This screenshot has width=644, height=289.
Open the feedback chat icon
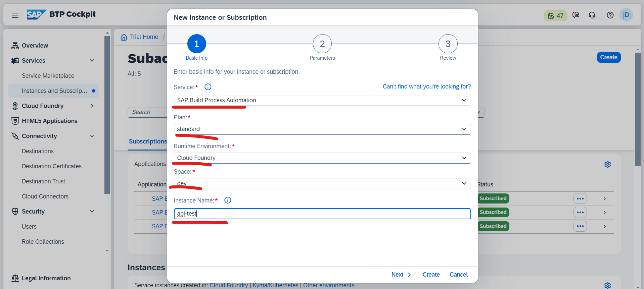(x=576, y=15)
